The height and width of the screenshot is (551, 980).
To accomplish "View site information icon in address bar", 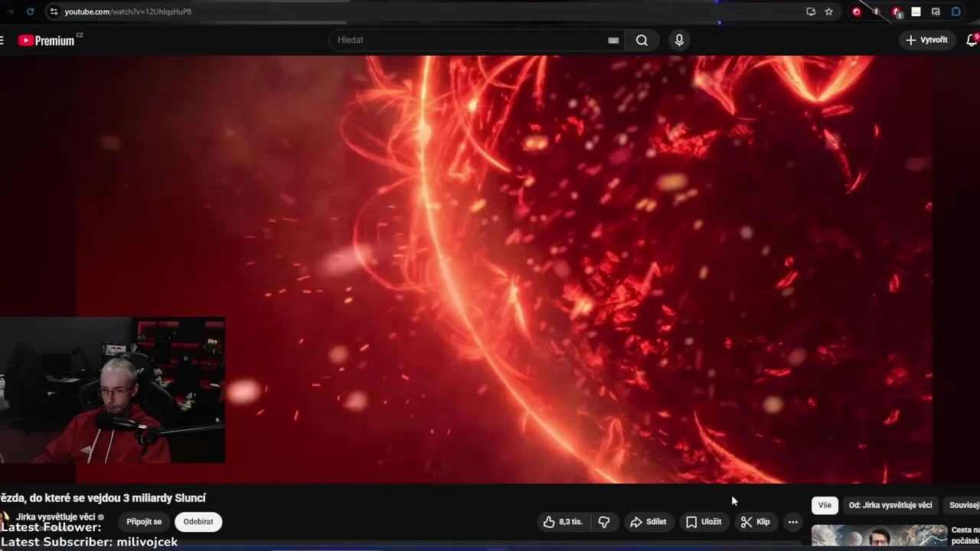I will tap(53, 11).
